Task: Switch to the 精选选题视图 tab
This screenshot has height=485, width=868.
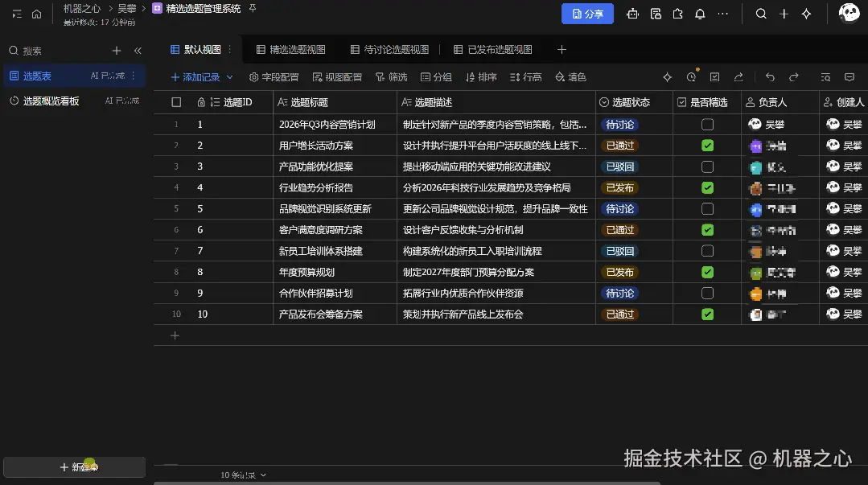Action: point(290,49)
